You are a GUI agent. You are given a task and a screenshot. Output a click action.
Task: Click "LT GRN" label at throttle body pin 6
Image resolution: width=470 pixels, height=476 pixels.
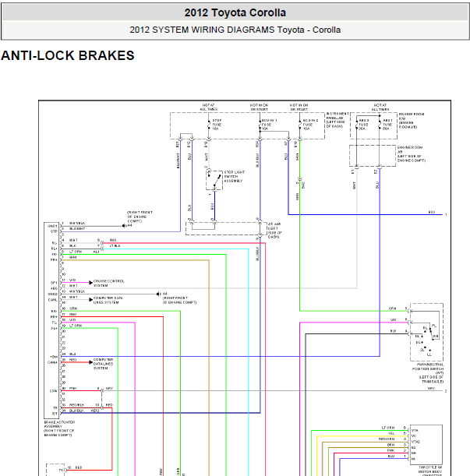pyautogui.click(x=388, y=428)
